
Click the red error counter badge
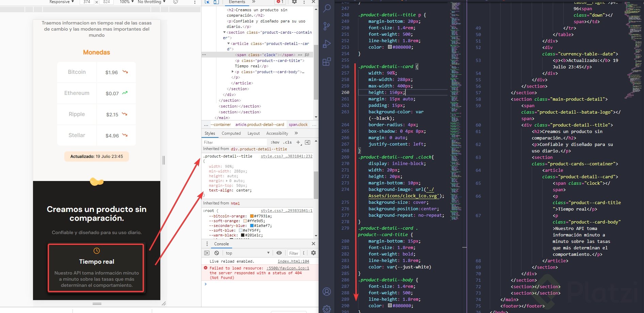(279, 2)
